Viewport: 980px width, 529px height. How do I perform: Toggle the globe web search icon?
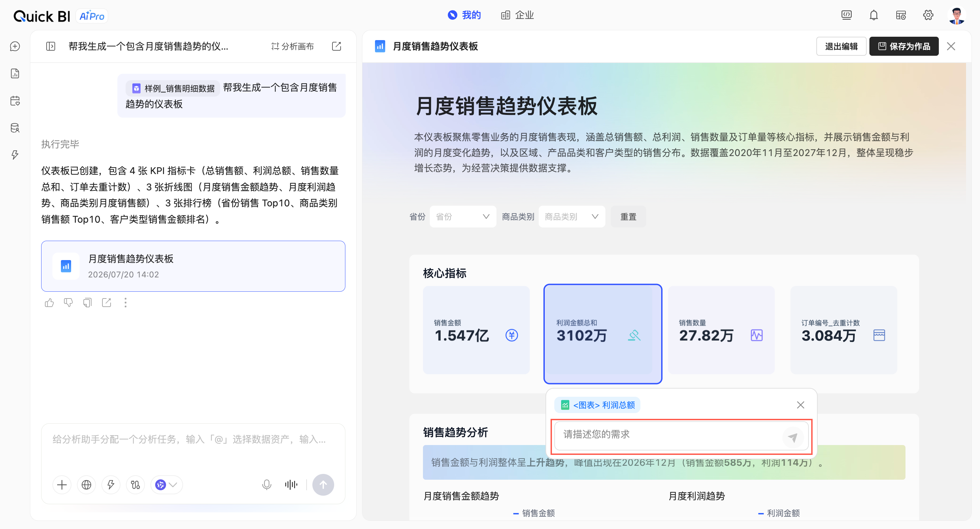[x=86, y=484]
